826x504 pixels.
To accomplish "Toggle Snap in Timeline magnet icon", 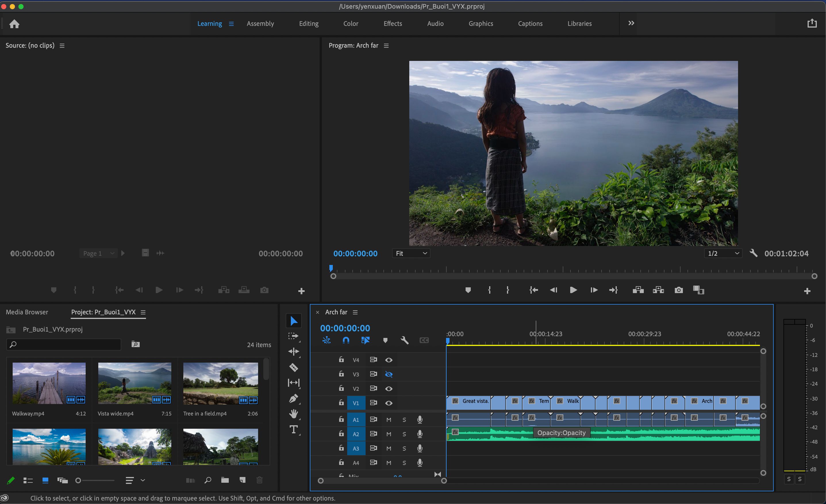I will click(346, 341).
